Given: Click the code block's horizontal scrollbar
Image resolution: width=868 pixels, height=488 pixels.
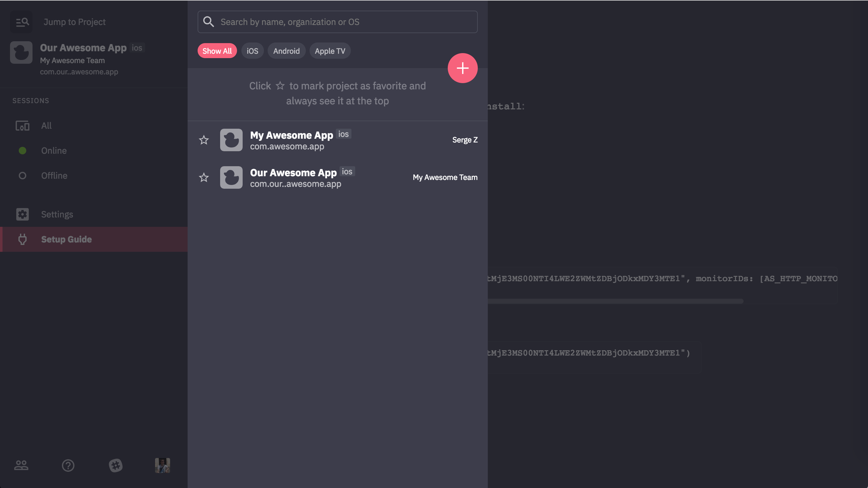Looking at the screenshot, I should click(615, 301).
